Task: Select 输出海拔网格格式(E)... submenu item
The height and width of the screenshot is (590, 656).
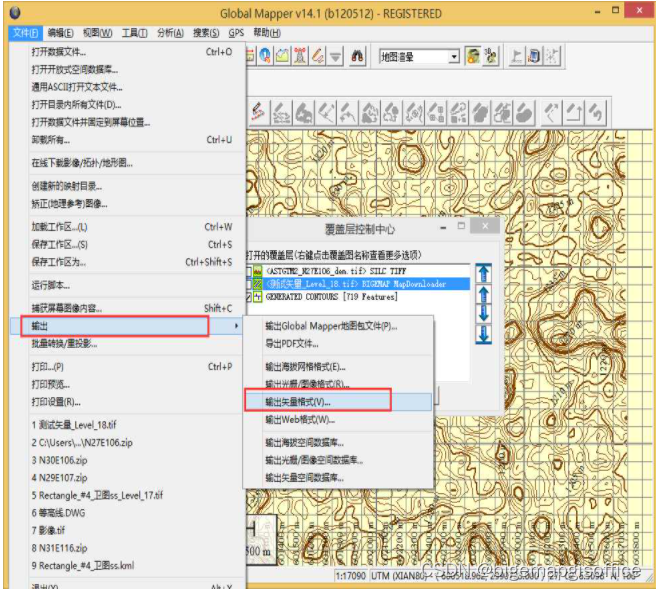Action: tap(338, 367)
